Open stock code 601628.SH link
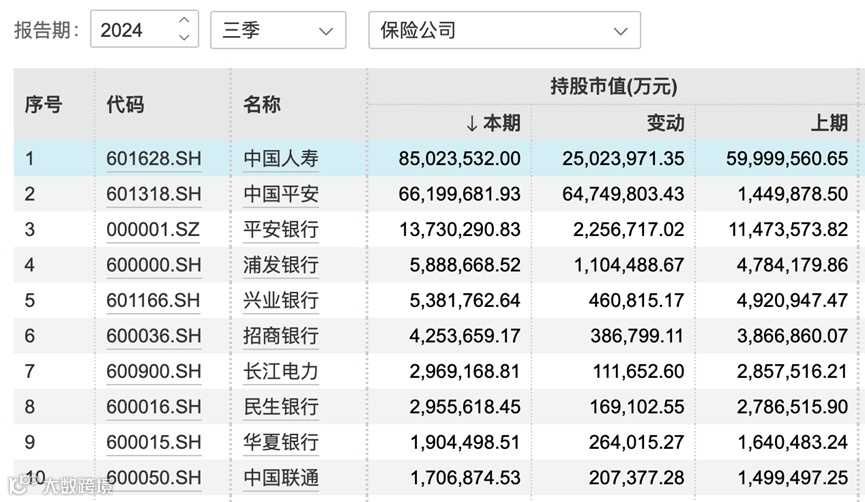 tap(154, 159)
